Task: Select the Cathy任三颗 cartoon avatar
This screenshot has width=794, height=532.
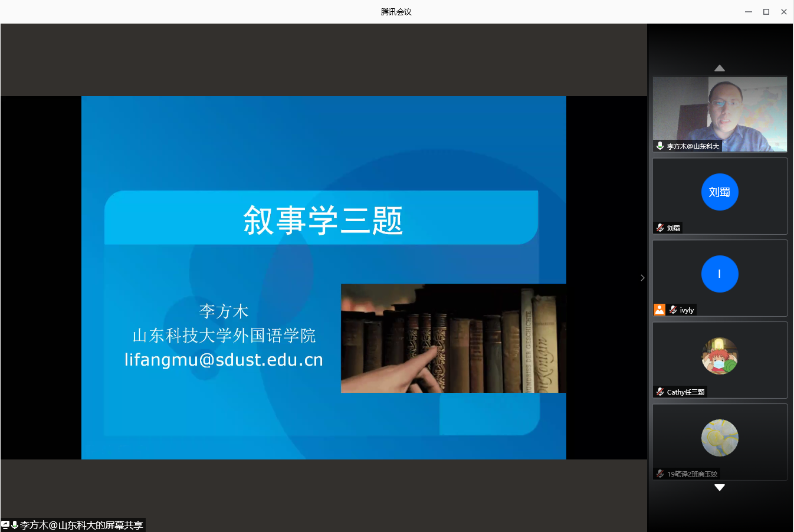Action: pyautogui.click(x=720, y=356)
